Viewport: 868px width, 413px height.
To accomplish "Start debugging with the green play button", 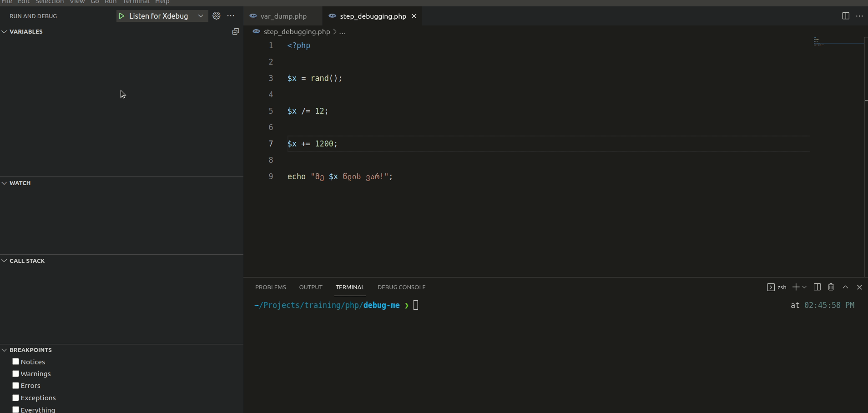I will click(121, 16).
